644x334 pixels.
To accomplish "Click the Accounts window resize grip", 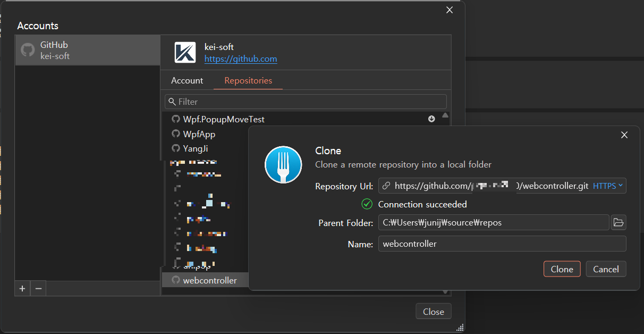I will point(460,327).
